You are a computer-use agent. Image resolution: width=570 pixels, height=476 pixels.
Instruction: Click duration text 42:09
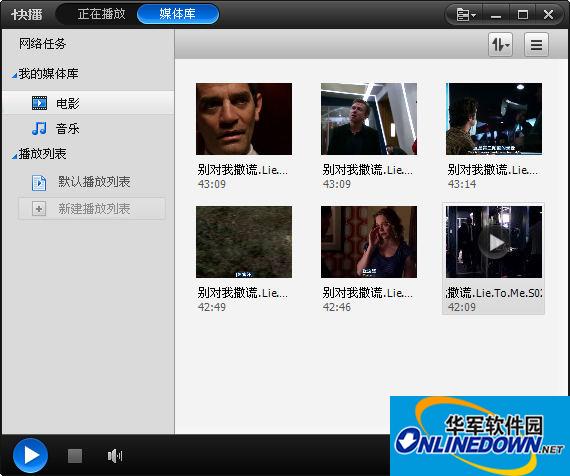tap(462, 307)
